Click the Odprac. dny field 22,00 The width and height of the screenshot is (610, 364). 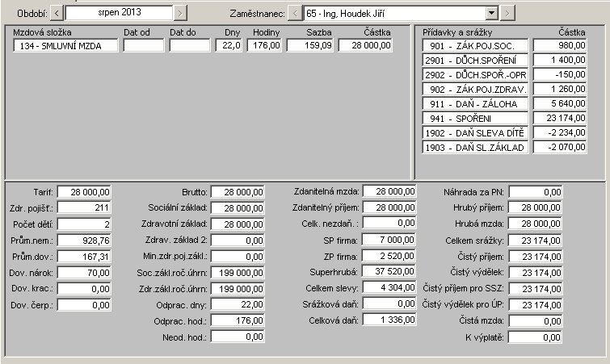[x=238, y=304]
